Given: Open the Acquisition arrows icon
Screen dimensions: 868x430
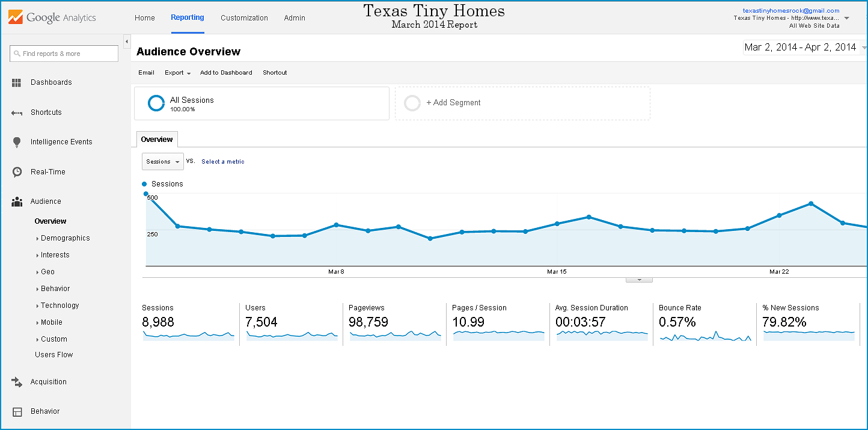Looking at the screenshot, I should pos(17,382).
